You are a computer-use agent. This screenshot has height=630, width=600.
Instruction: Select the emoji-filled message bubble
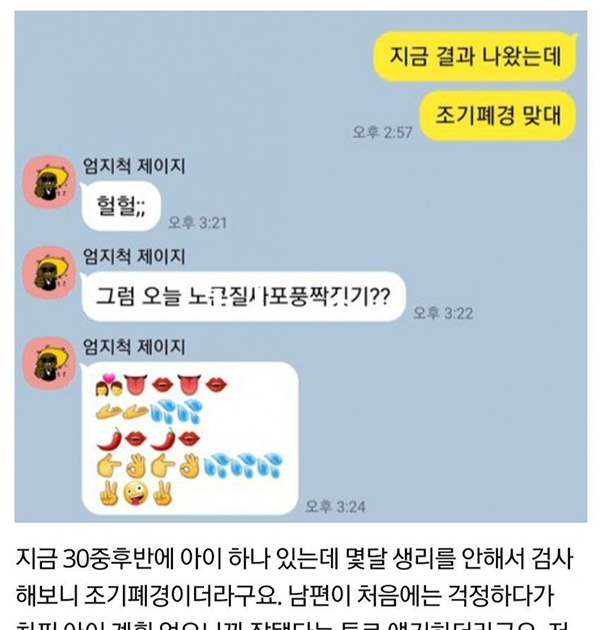click(190, 438)
